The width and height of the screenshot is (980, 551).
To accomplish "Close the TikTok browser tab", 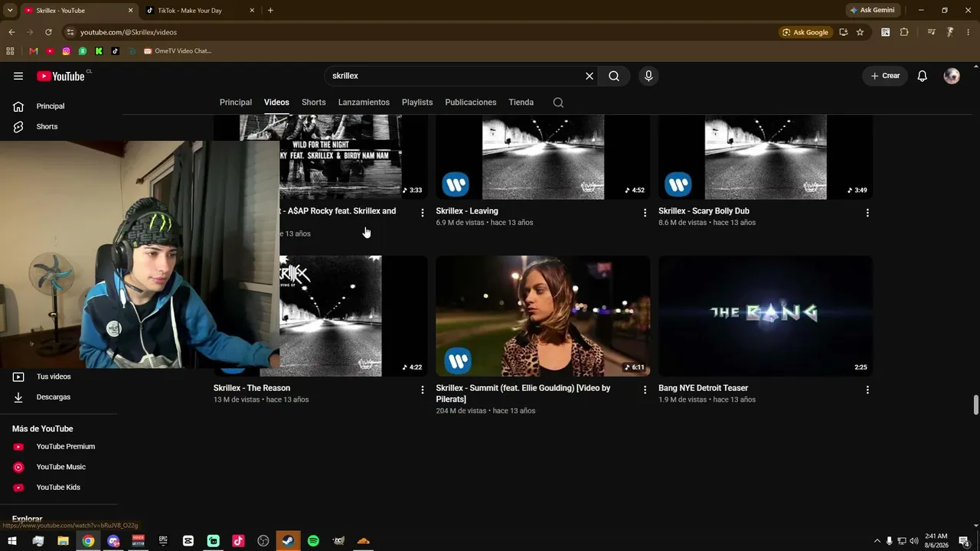I will coord(252,11).
